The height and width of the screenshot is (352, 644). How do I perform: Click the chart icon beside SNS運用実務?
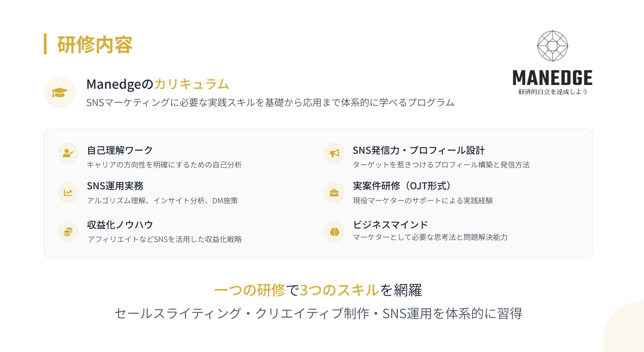click(x=68, y=193)
